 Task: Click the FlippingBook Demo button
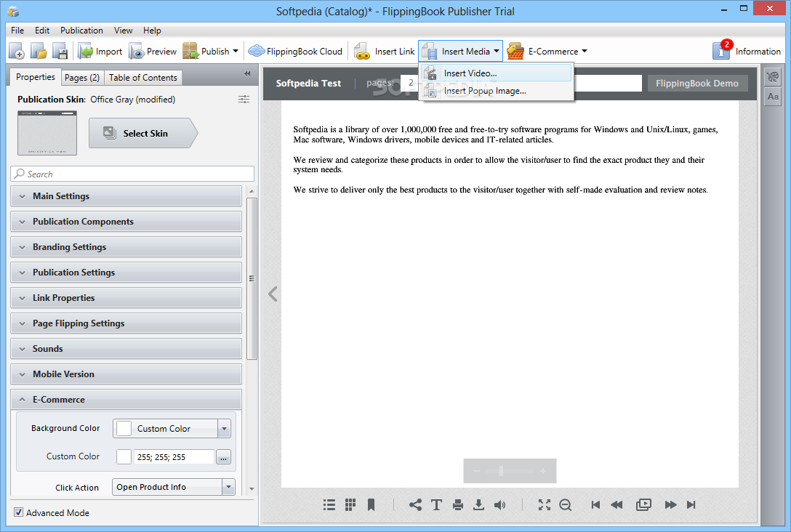pos(696,83)
